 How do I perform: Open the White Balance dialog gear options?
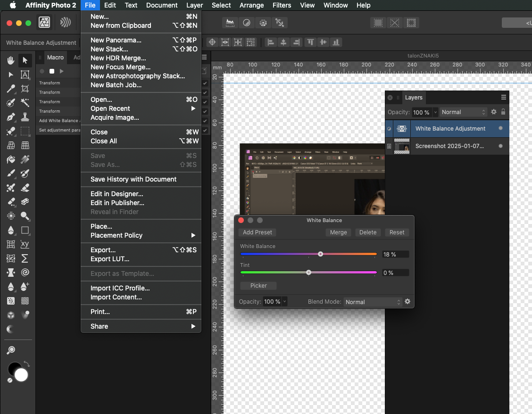click(407, 301)
